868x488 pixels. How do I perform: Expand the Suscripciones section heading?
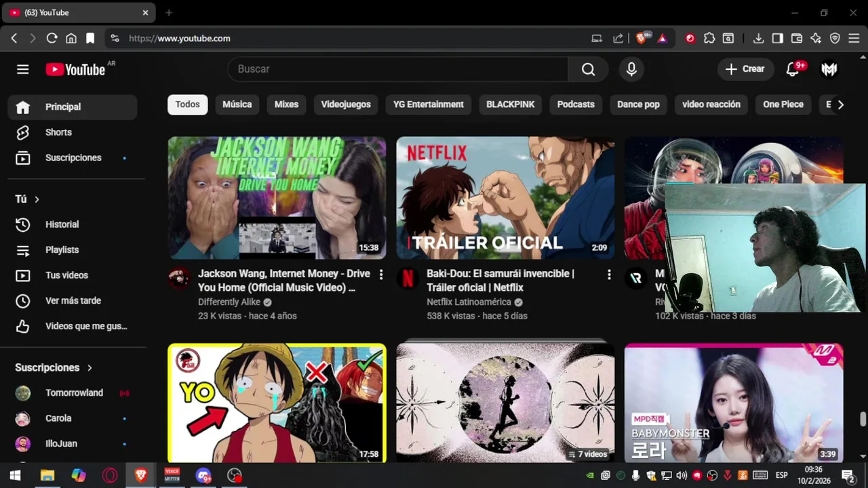click(54, 367)
